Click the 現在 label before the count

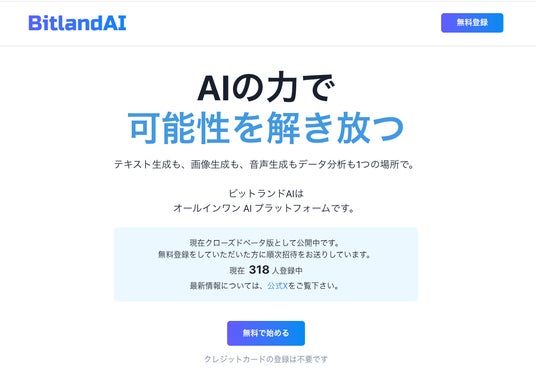click(237, 270)
